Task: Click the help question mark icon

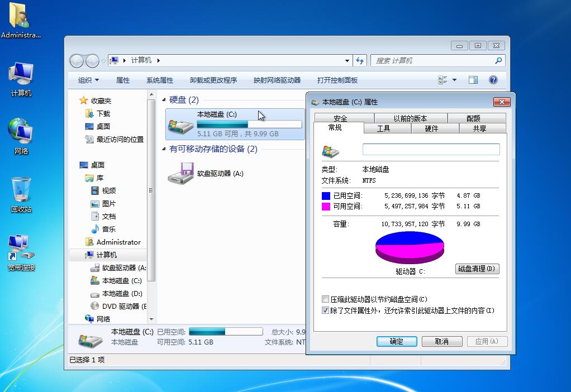Action: click(493, 80)
